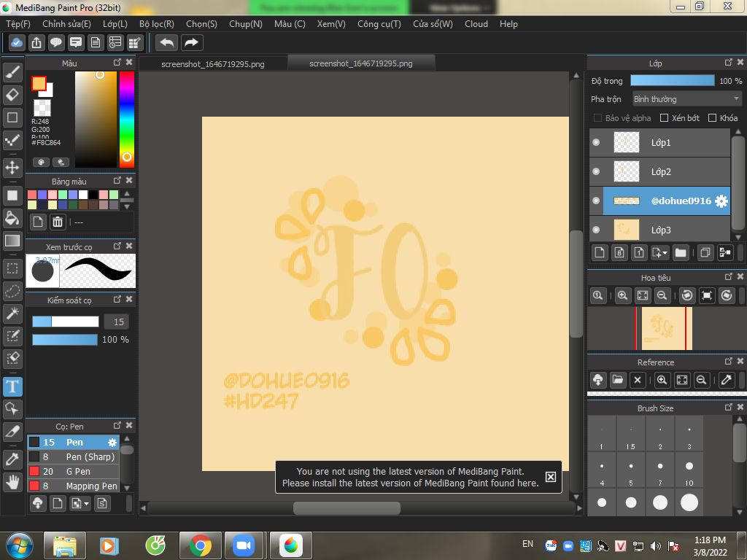The height and width of the screenshot is (560, 747).
Task: Select the Eyedropper tool
Action: click(x=12, y=459)
